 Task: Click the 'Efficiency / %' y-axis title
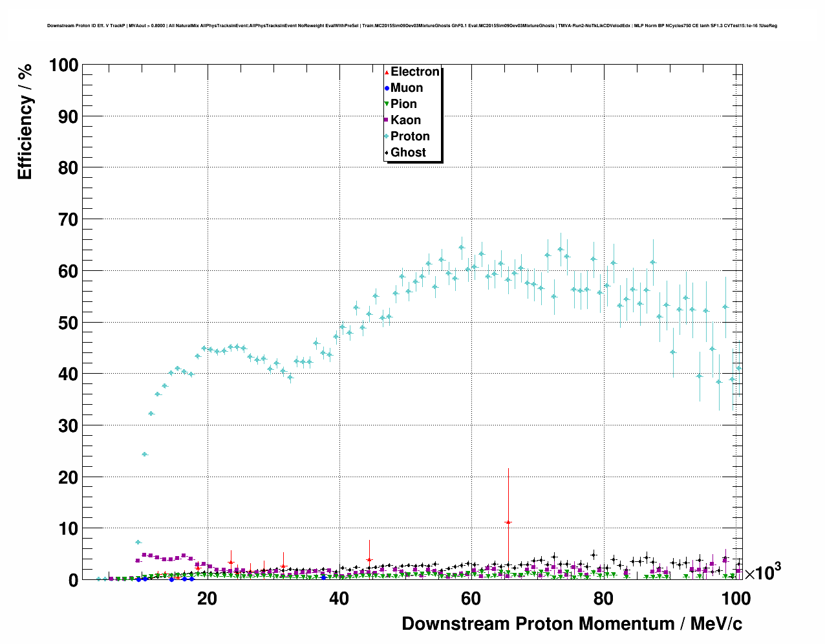pyautogui.click(x=25, y=122)
